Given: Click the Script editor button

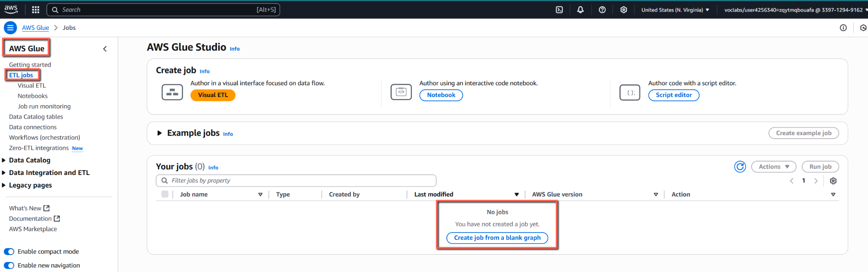Looking at the screenshot, I should point(674,95).
